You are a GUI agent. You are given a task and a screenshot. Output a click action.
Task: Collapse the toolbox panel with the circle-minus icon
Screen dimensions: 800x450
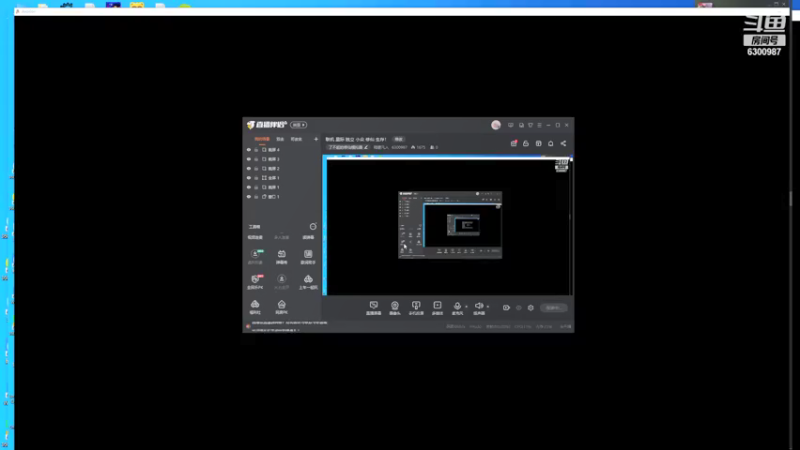tap(313, 227)
